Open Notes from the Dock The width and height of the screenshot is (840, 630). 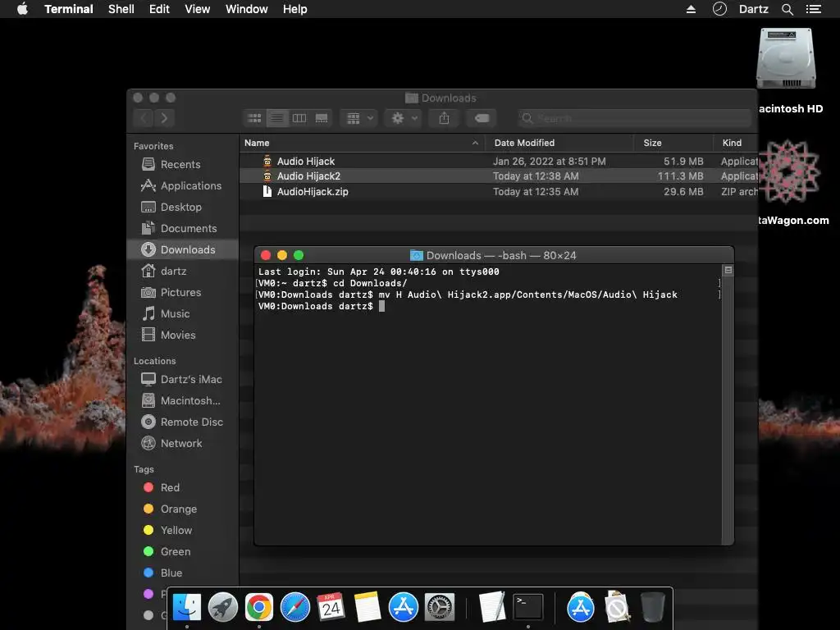click(x=367, y=608)
